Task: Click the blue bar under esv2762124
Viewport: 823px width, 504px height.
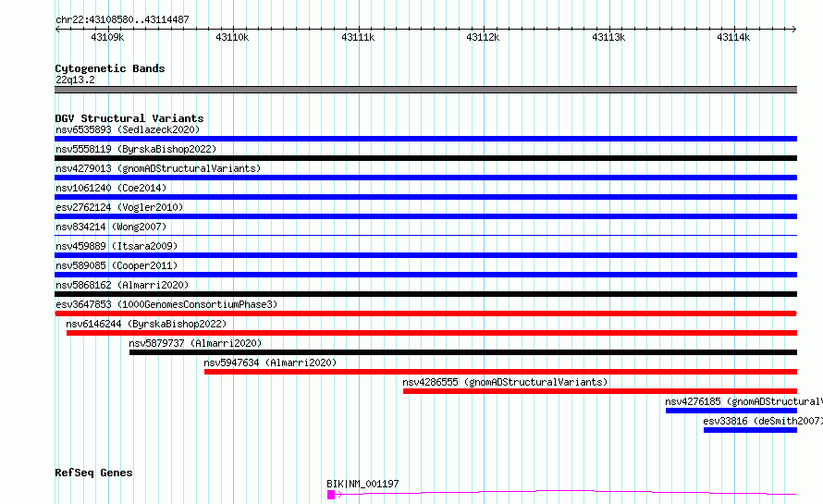Action: click(x=425, y=216)
